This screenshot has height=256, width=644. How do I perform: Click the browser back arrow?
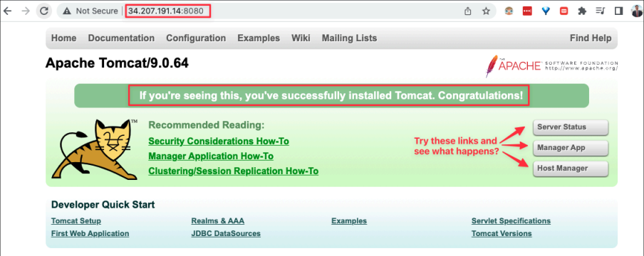[7, 11]
